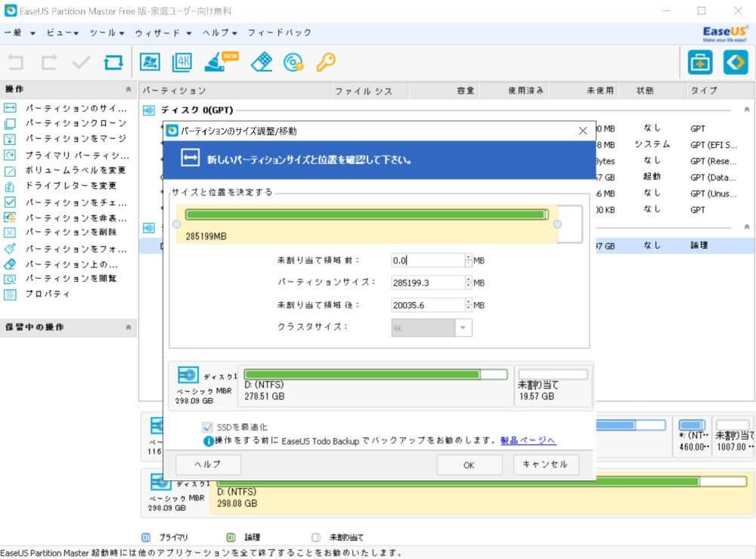
Task: Open the 'ウィザード' menu
Action: point(163,32)
